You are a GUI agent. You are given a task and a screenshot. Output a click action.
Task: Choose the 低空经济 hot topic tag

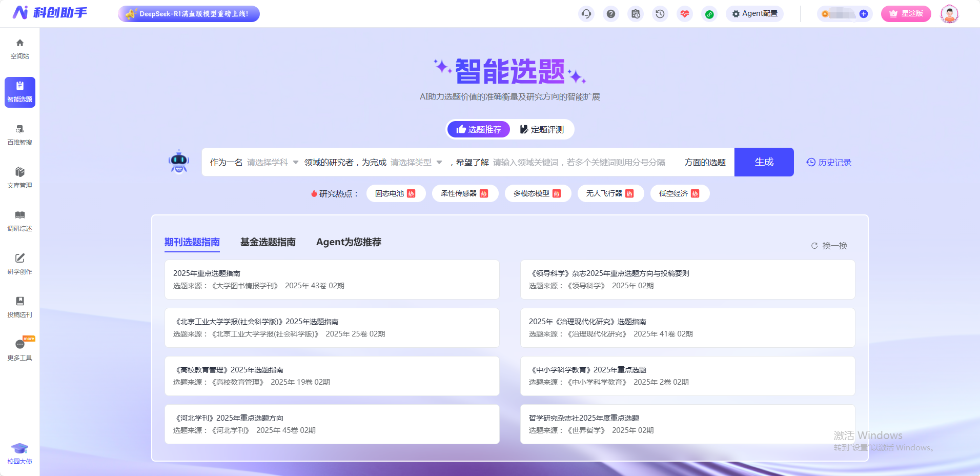tap(680, 193)
